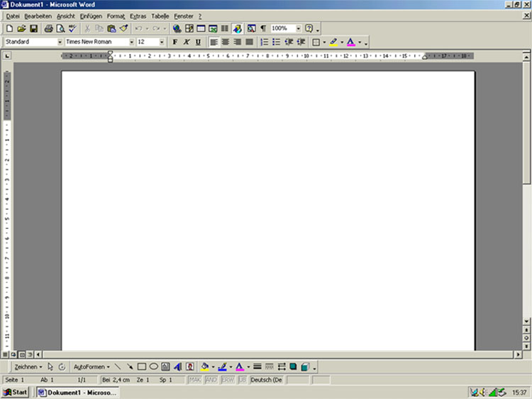This screenshot has width=532, height=399.
Task: Open the Ansicht menu
Action: coord(66,16)
